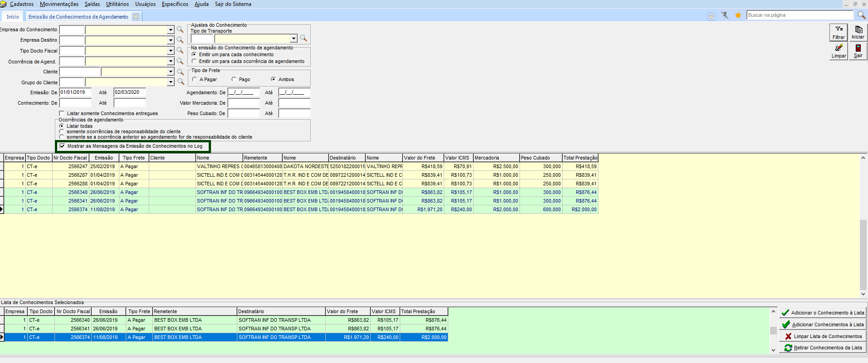Click the pin icon in tab bar
This screenshot has height=363, width=868.
tap(725, 15)
